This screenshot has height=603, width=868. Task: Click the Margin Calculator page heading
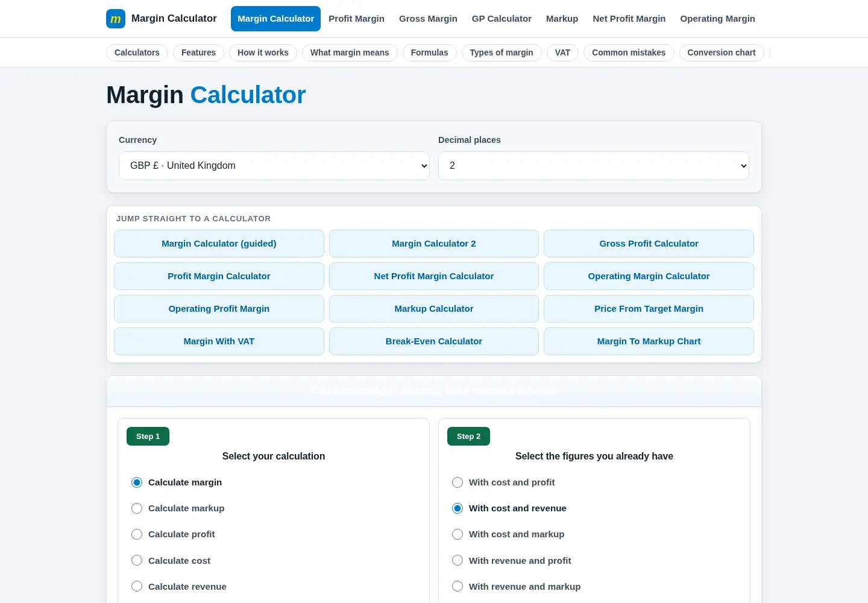[x=206, y=95]
